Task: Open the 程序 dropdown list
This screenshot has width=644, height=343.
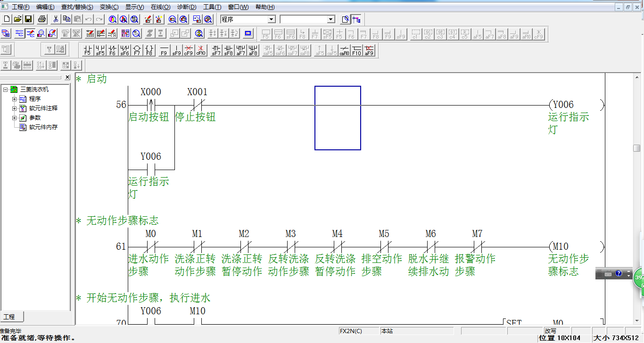Action: [x=272, y=19]
